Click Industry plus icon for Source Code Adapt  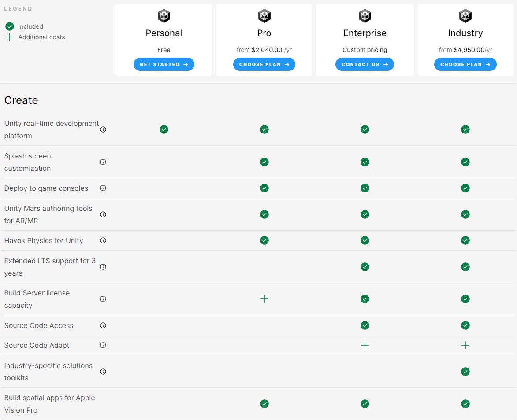pos(465,345)
